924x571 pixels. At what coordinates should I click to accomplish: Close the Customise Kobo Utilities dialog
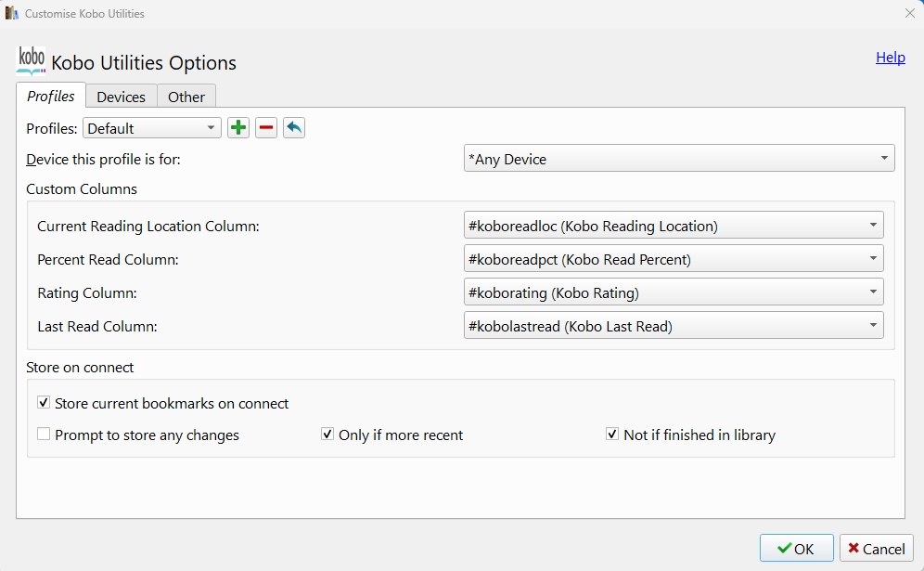click(x=909, y=14)
